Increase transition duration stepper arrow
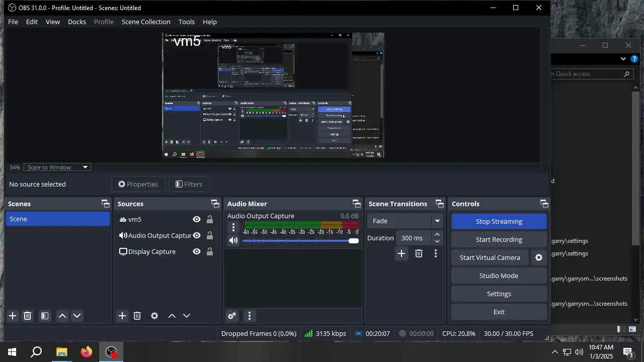This screenshot has width=644, height=362. (x=437, y=234)
